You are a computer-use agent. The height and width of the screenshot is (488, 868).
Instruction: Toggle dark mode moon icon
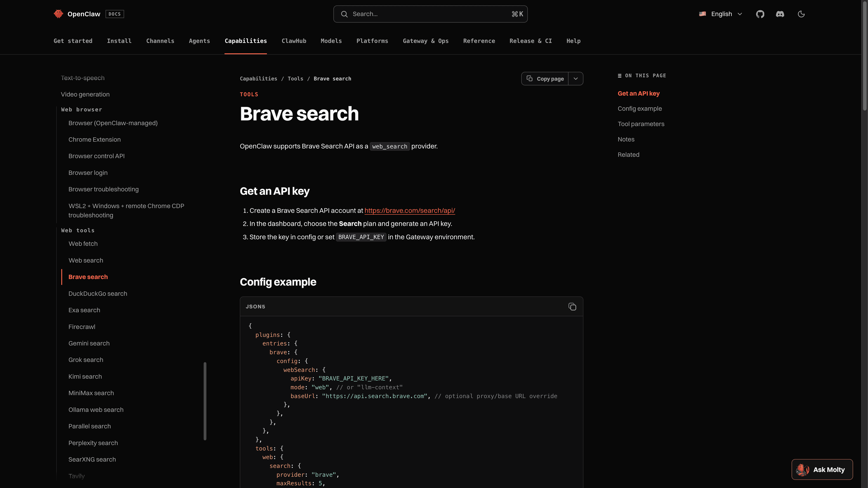[801, 14]
